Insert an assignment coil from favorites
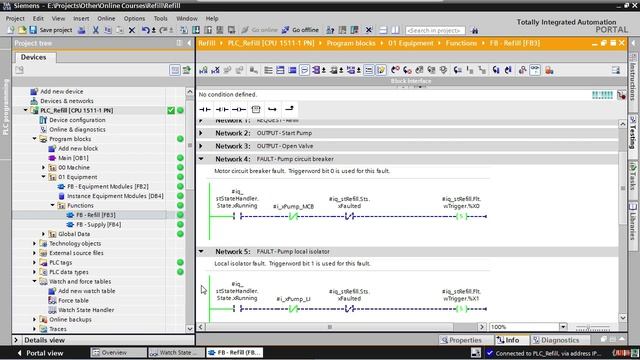Image resolution: width=640 pixels, height=360 pixels. pyautogui.click(x=239, y=109)
